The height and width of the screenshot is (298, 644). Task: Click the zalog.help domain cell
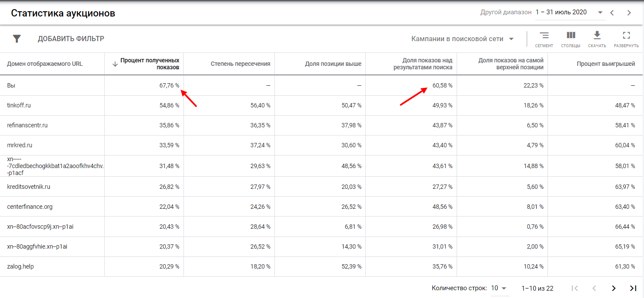click(20, 266)
